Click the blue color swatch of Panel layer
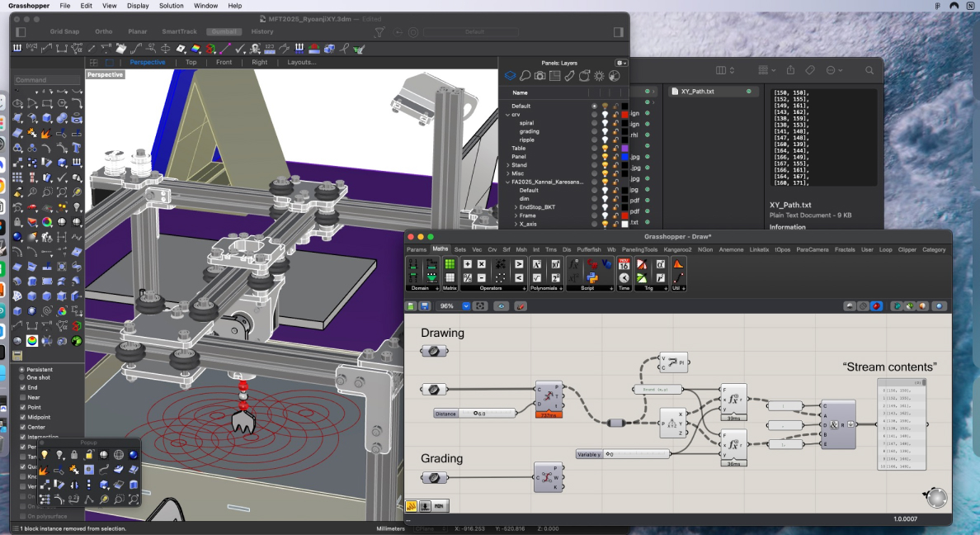Image resolution: width=980 pixels, height=535 pixels. pos(624,157)
